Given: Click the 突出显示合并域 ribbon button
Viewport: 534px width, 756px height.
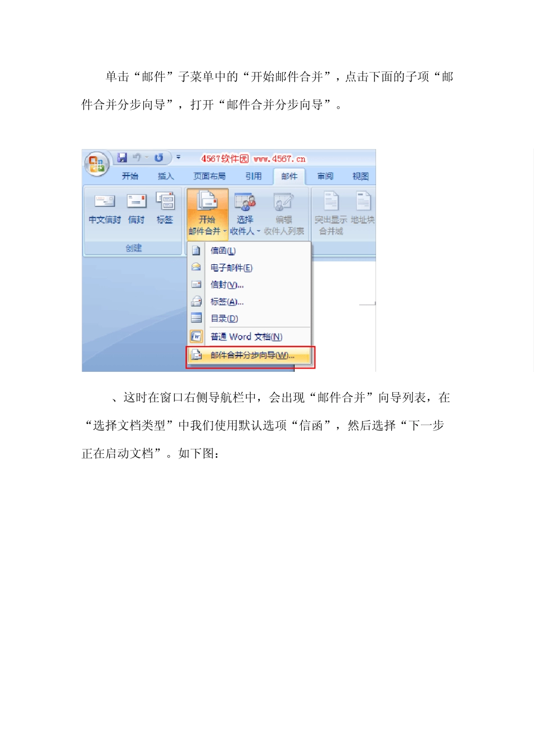Looking at the screenshot, I should [331, 213].
